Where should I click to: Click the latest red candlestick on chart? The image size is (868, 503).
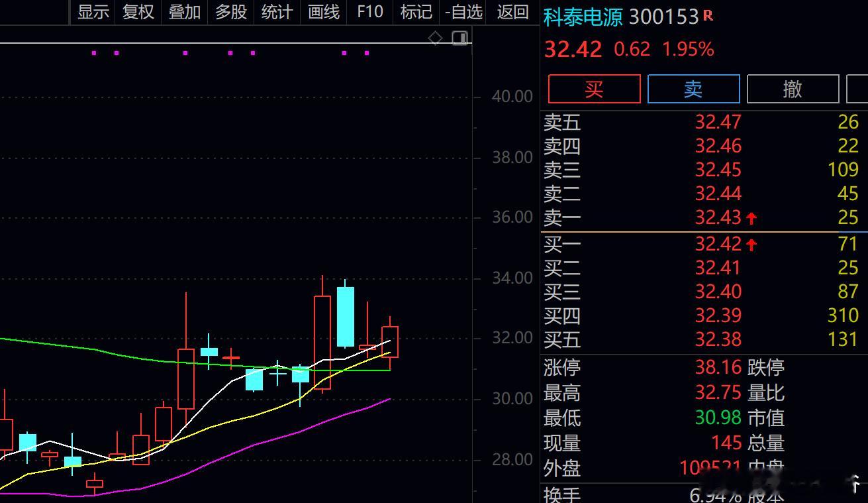point(390,341)
